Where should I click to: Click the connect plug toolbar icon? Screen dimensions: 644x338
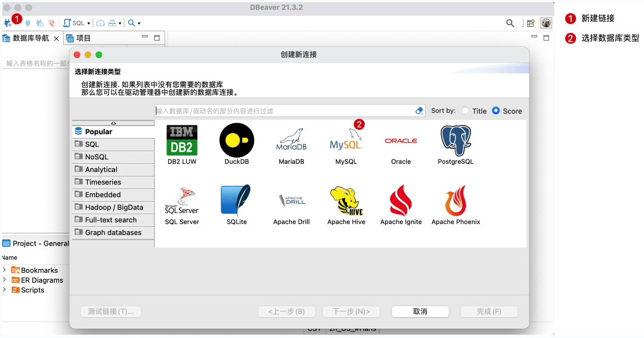pyautogui.click(x=28, y=23)
